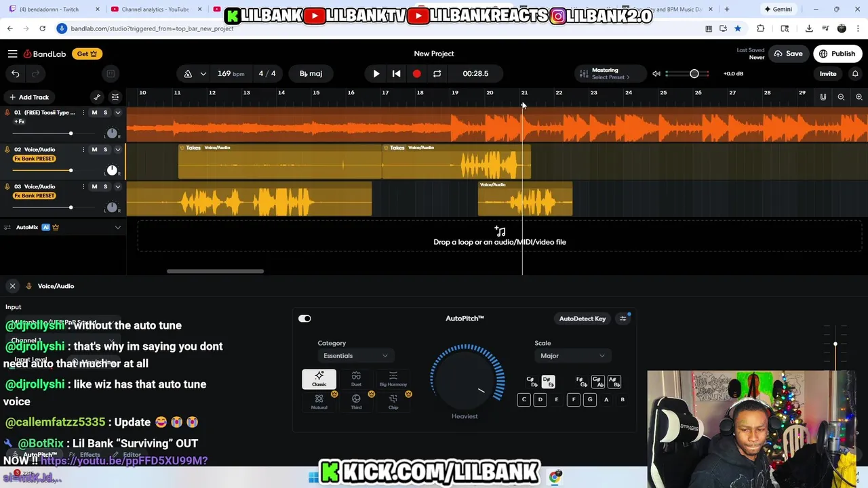Click the master volume speaker icon
Viewport: 868px width, 488px height.
point(656,73)
